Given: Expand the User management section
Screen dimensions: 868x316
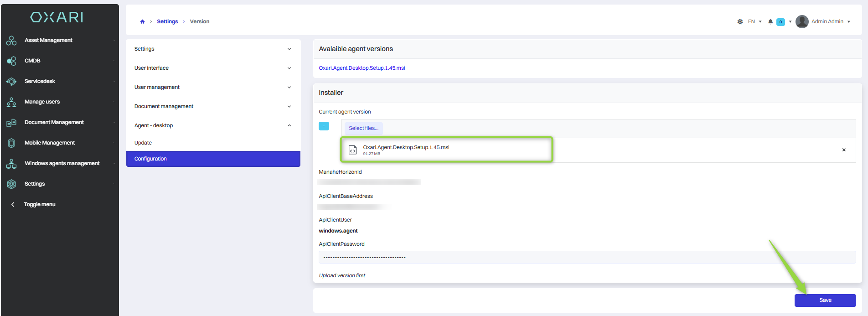Looking at the screenshot, I should coord(213,87).
